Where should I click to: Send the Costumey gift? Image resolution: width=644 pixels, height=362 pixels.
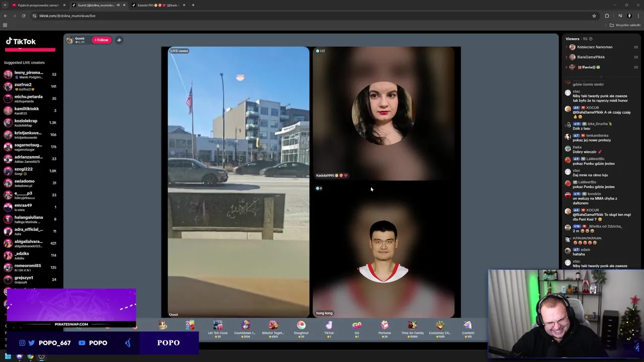440,329
